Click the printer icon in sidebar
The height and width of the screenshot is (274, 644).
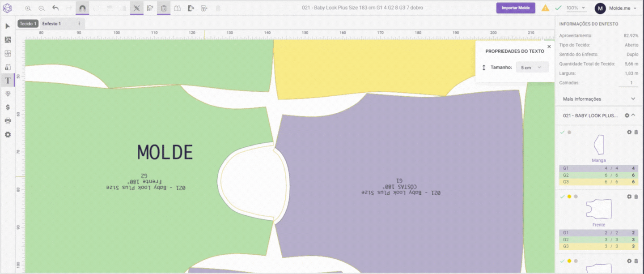point(8,121)
